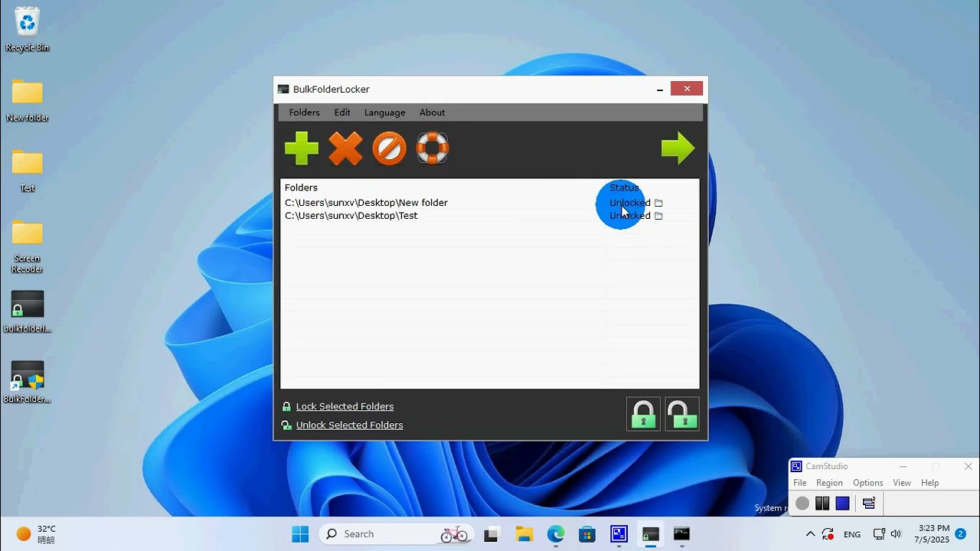Remove a folder with the orange X icon

[346, 148]
